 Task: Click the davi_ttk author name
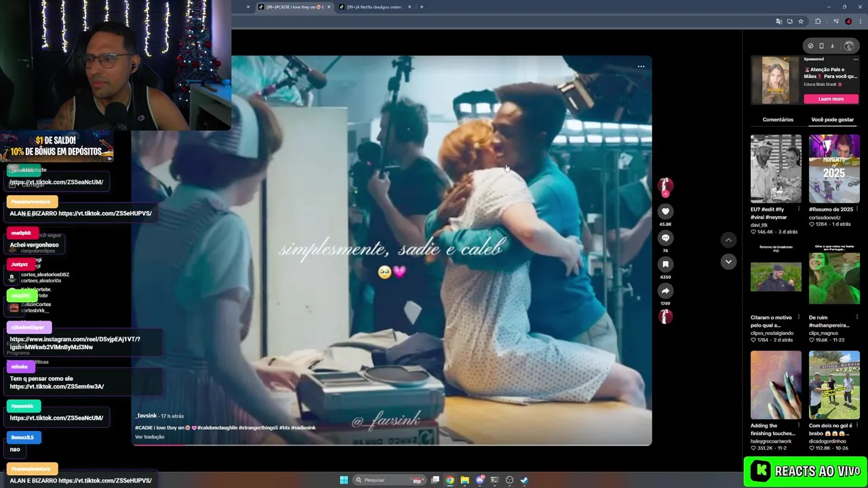(759, 224)
